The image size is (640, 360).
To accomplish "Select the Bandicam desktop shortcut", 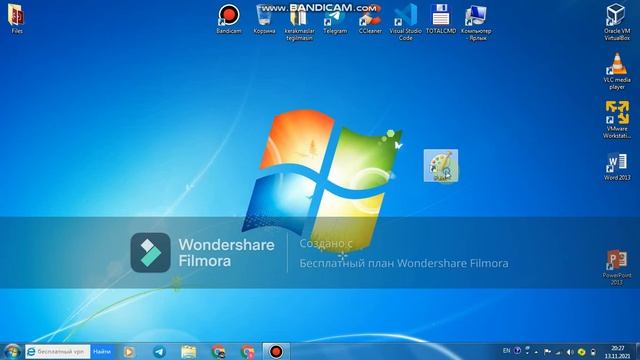I will (229, 19).
